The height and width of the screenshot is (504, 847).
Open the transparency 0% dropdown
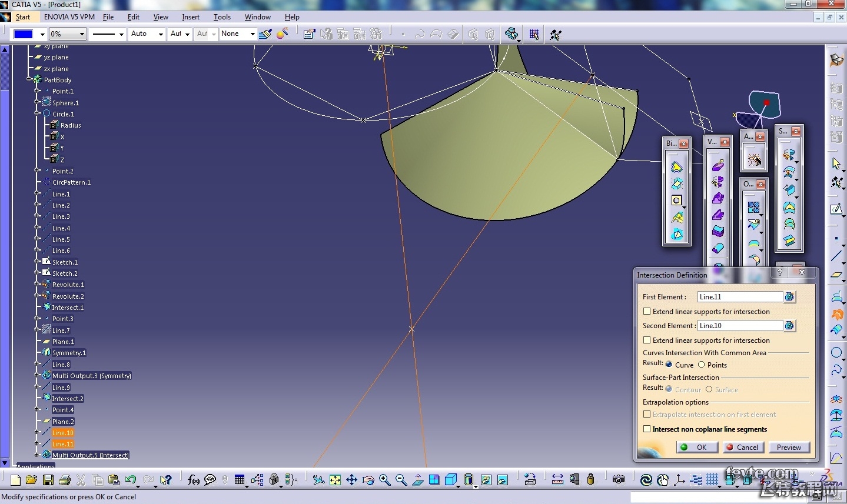(x=82, y=34)
